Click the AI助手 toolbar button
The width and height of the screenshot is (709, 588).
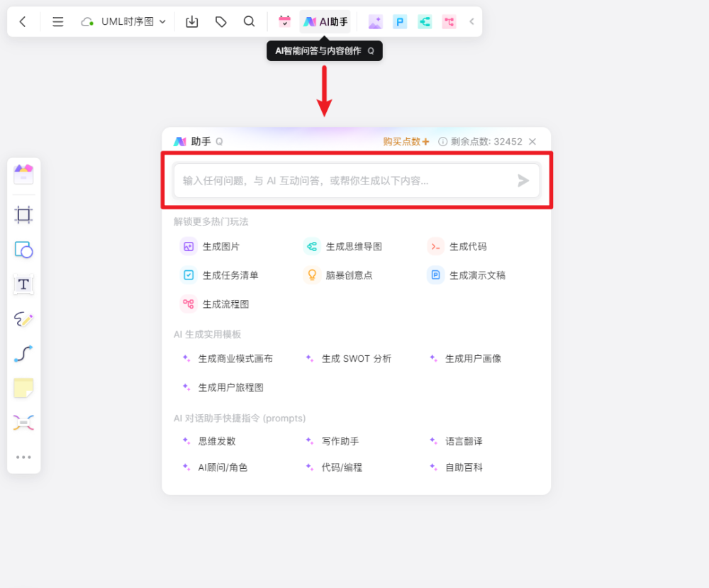click(325, 22)
